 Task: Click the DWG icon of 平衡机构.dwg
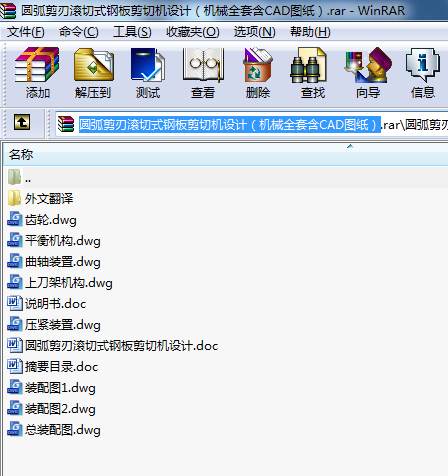15,240
